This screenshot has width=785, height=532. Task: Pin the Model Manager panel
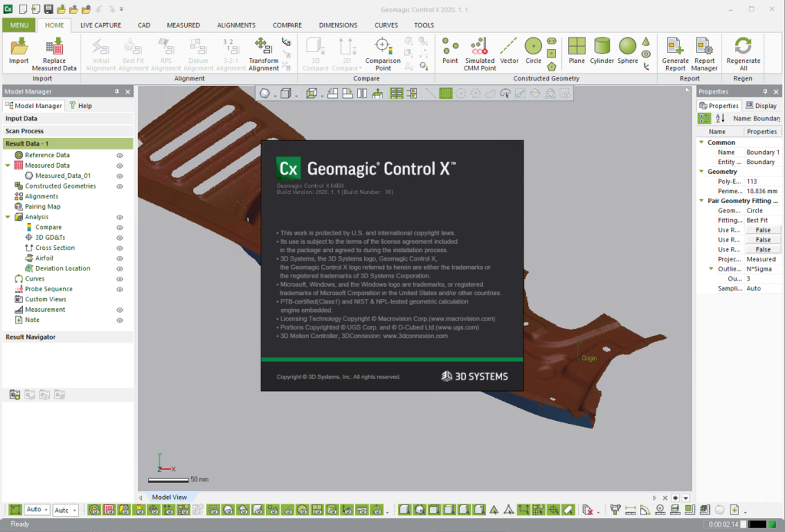click(117, 91)
